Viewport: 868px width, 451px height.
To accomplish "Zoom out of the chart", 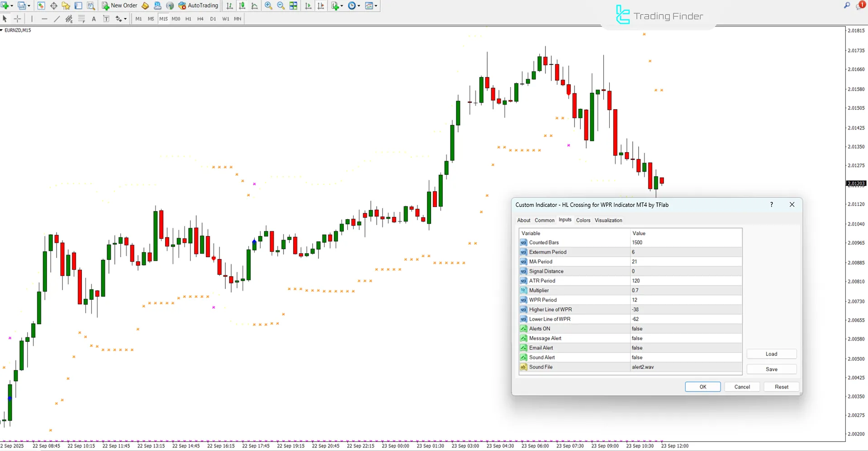I will (x=280, y=6).
